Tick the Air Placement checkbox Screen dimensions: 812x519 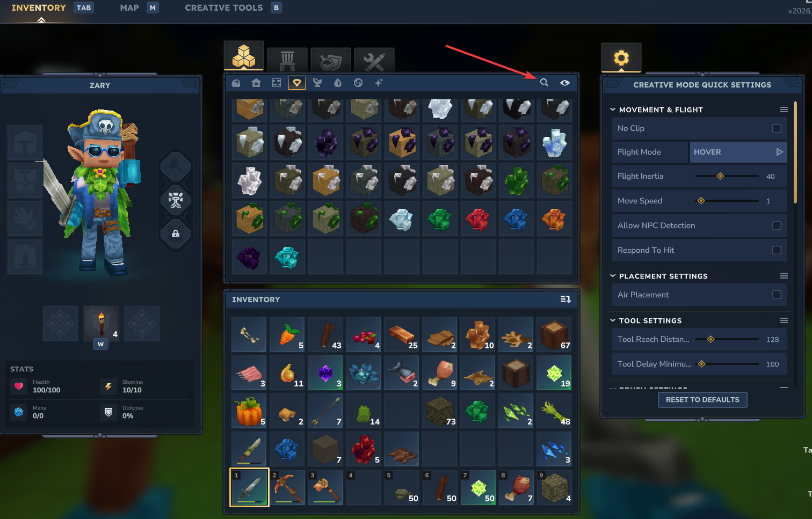777,295
